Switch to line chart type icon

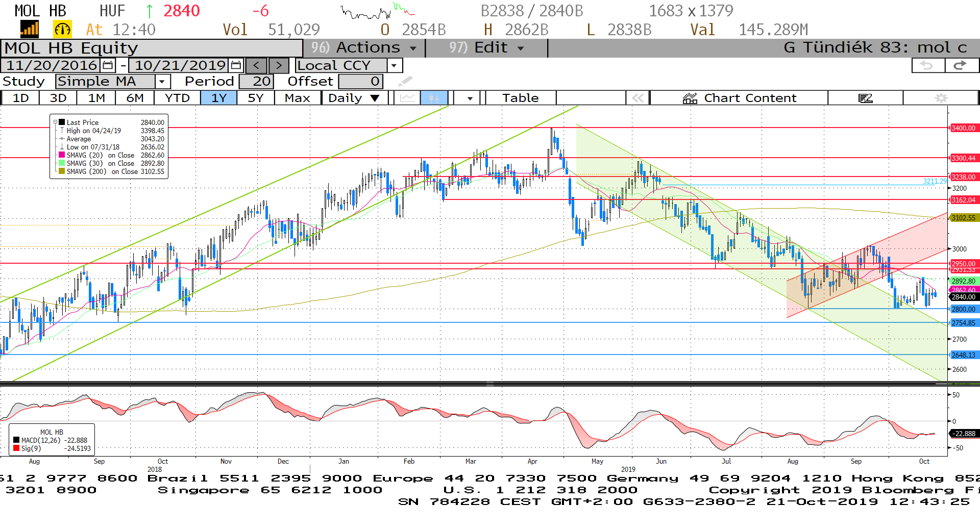click(407, 98)
